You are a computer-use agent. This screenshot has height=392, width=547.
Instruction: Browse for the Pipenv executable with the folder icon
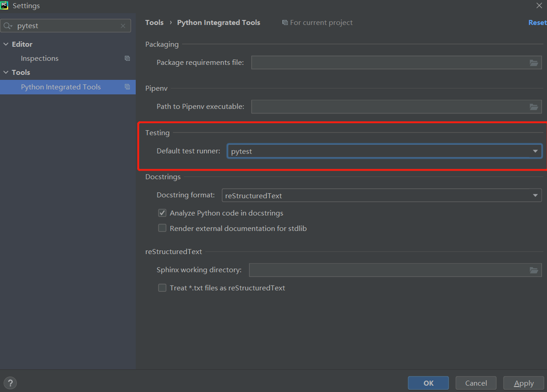coord(534,107)
